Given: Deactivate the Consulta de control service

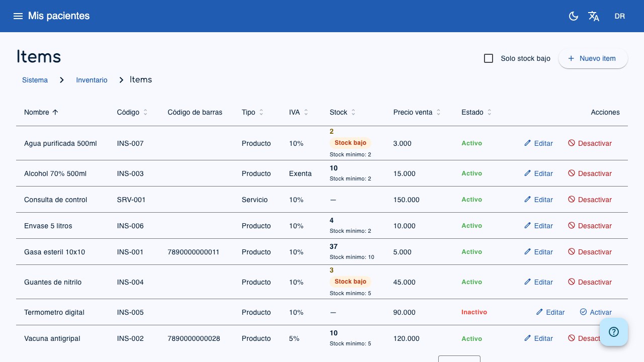Looking at the screenshot, I should [590, 200].
